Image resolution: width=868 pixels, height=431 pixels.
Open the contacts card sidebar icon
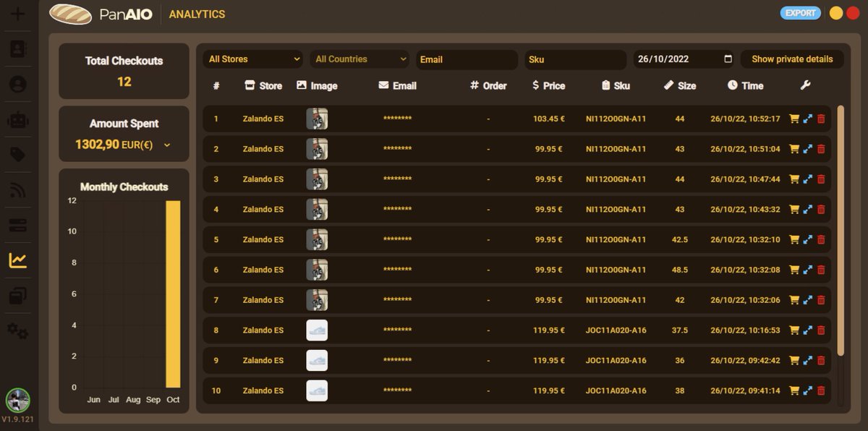(x=18, y=49)
